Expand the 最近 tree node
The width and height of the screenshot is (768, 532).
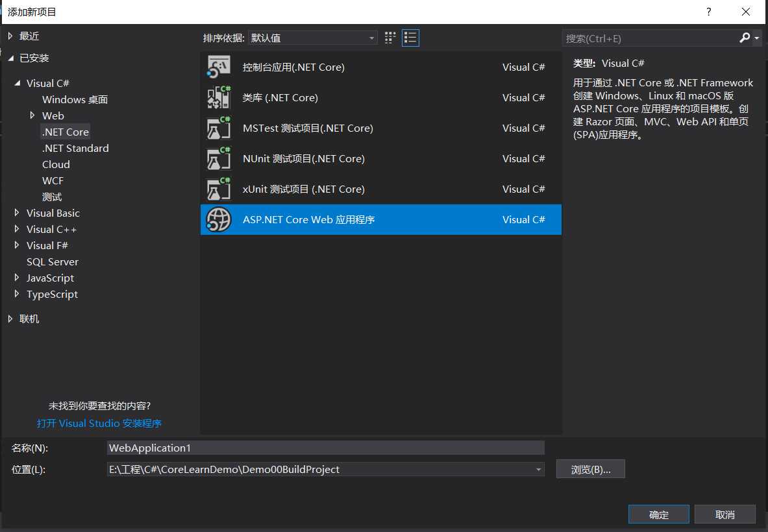pos(10,36)
